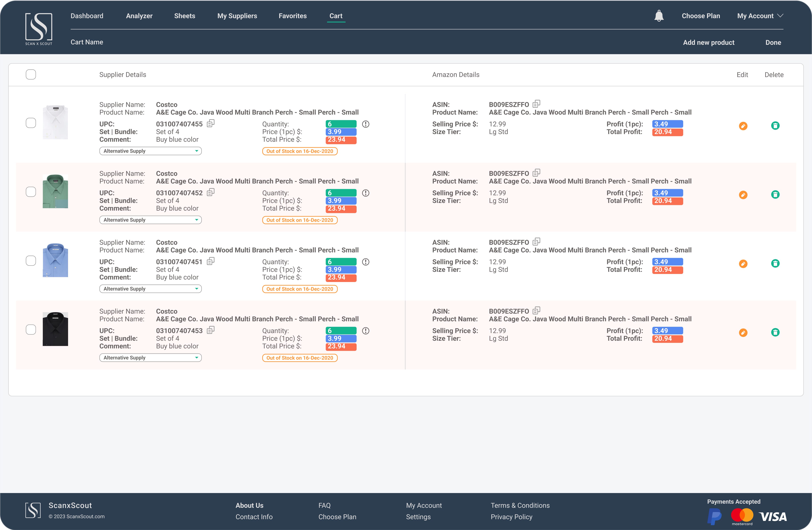Click quantity info icon in black shirt row

365,331
